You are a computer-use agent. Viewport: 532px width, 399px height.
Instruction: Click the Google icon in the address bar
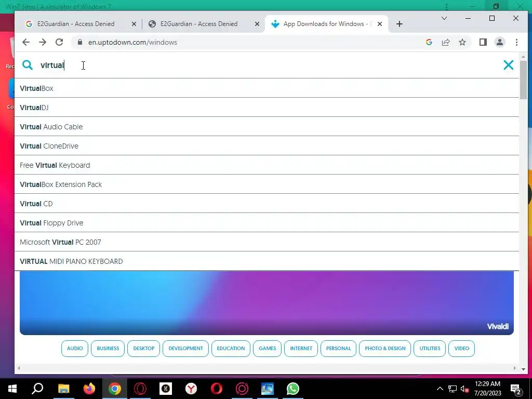point(429,42)
